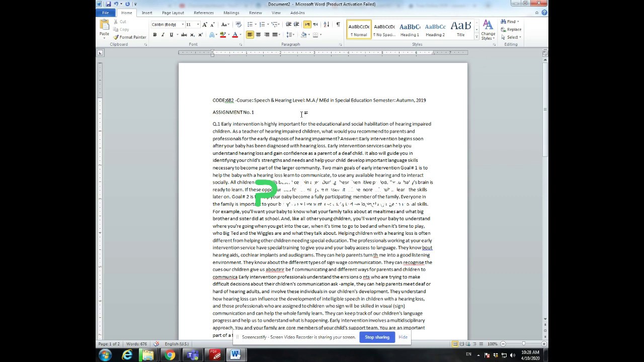The height and width of the screenshot is (362, 644).
Task: Switch to the References tab
Action: 203,13
